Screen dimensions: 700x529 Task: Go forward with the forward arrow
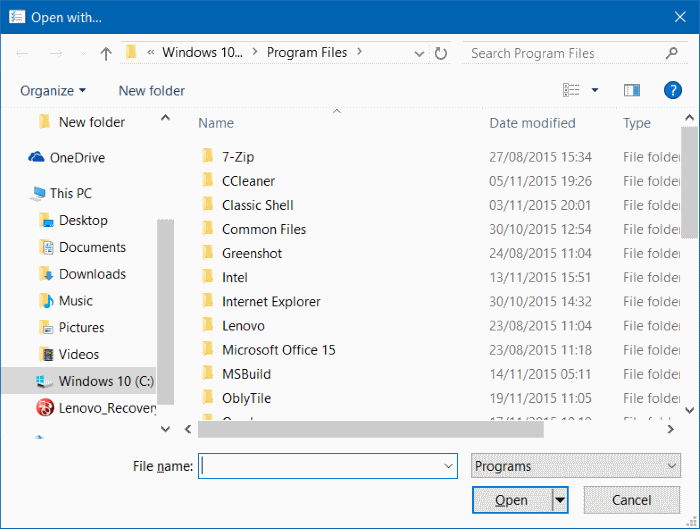click(56, 54)
